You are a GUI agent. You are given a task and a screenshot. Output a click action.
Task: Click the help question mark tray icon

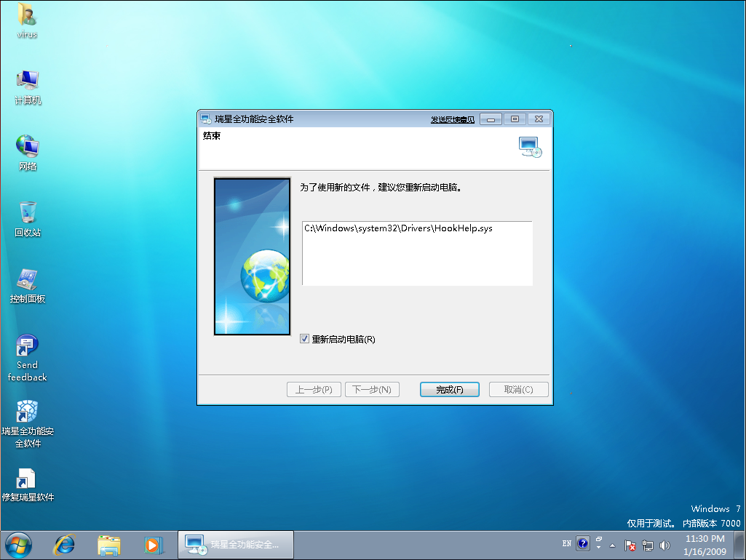pos(583,543)
